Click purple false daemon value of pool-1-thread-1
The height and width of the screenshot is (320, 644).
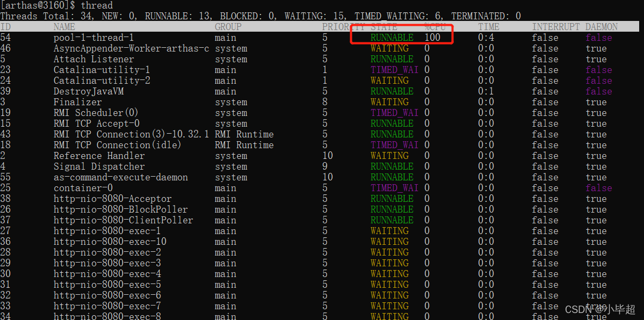click(x=598, y=38)
